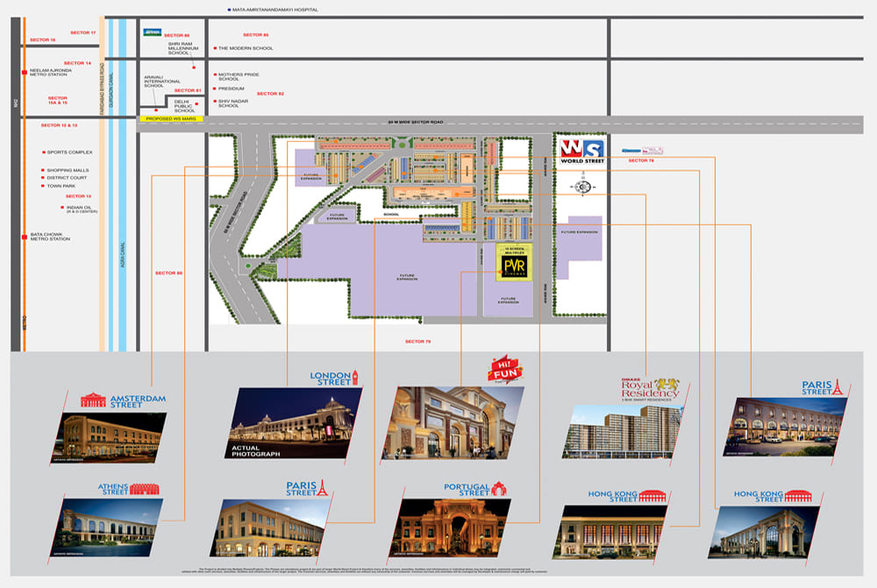Click the Sector 17 label

(82, 33)
